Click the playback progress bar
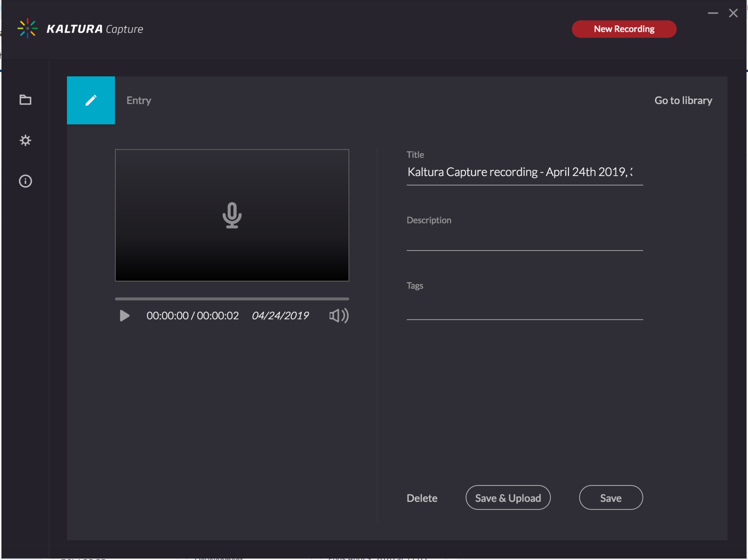This screenshot has width=748, height=560. click(x=232, y=299)
